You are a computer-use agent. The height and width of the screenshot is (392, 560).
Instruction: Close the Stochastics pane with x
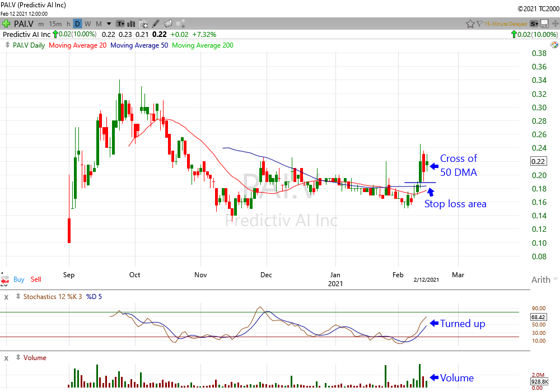pyautogui.click(x=6, y=297)
